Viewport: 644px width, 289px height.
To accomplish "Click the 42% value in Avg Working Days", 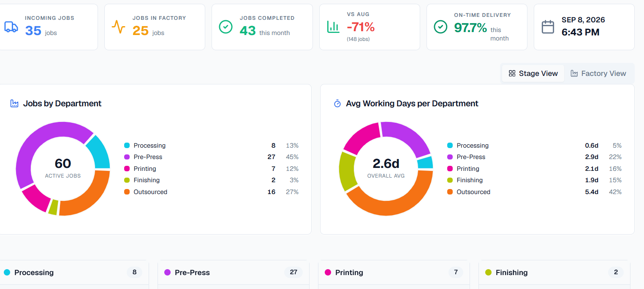I will [615, 192].
